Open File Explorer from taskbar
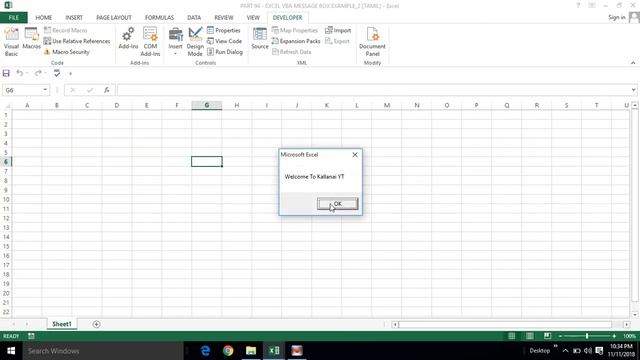Image resolution: width=640 pixels, height=360 pixels. pyautogui.click(x=251, y=351)
